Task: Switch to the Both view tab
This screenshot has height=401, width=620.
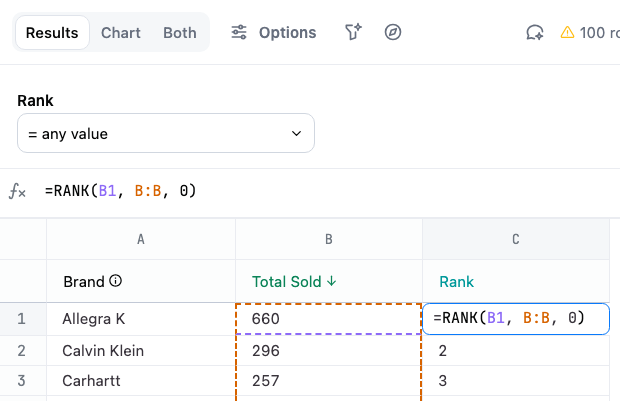Action: coord(180,33)
